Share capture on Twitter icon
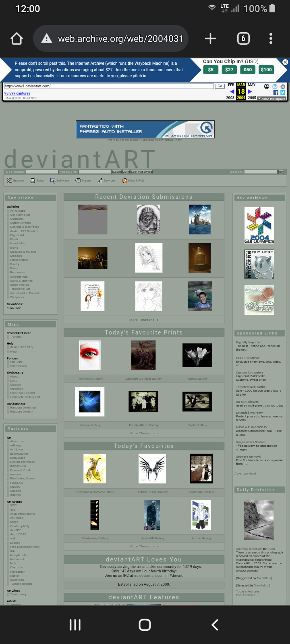290x644 pixels. 283,93
